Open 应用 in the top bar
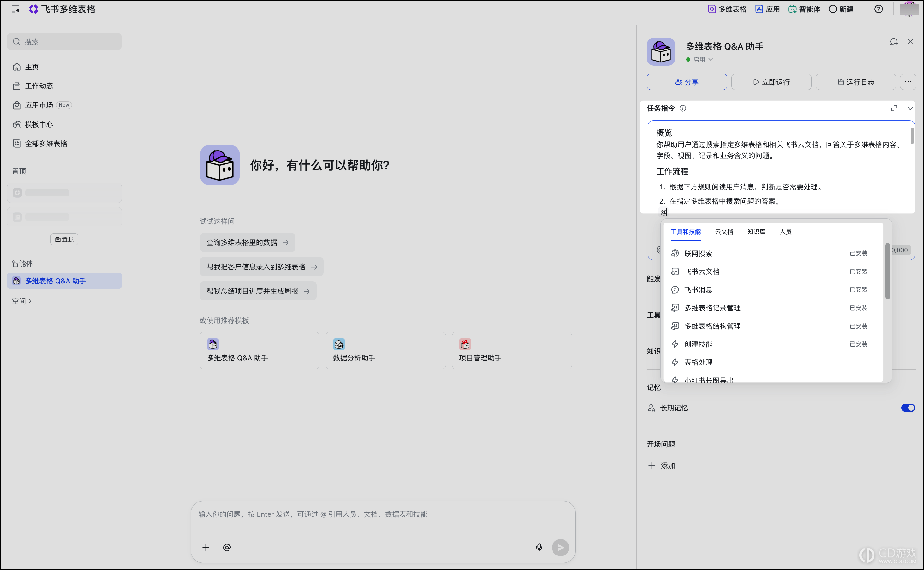924x570 pixels. [x=767, y=9]
